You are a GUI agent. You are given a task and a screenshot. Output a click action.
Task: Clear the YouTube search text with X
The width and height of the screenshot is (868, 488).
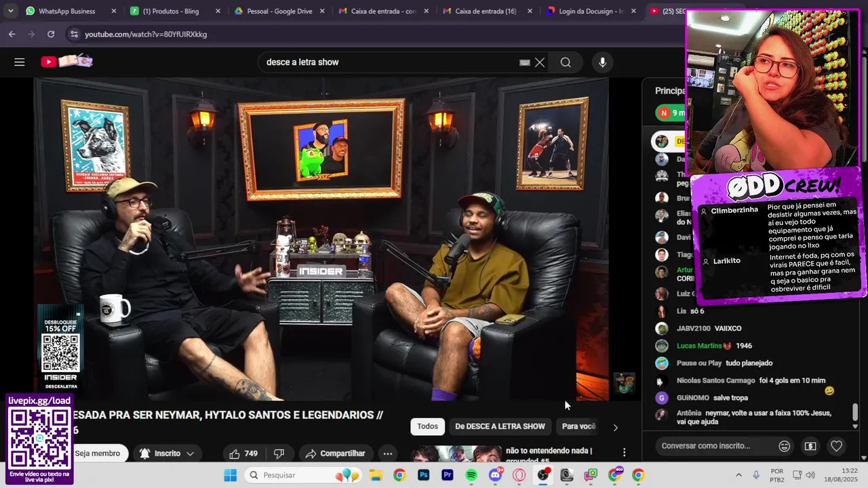tap(540, 62)
